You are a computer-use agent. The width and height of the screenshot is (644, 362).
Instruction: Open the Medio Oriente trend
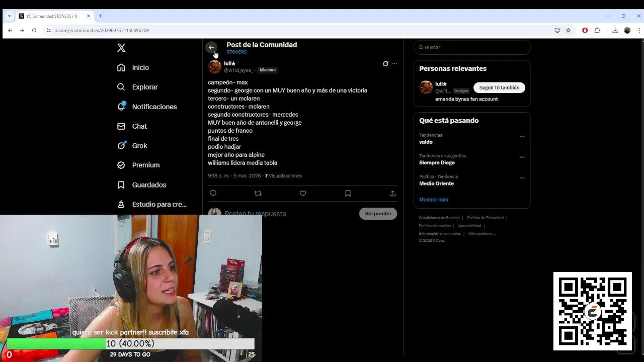pos(436,184)
